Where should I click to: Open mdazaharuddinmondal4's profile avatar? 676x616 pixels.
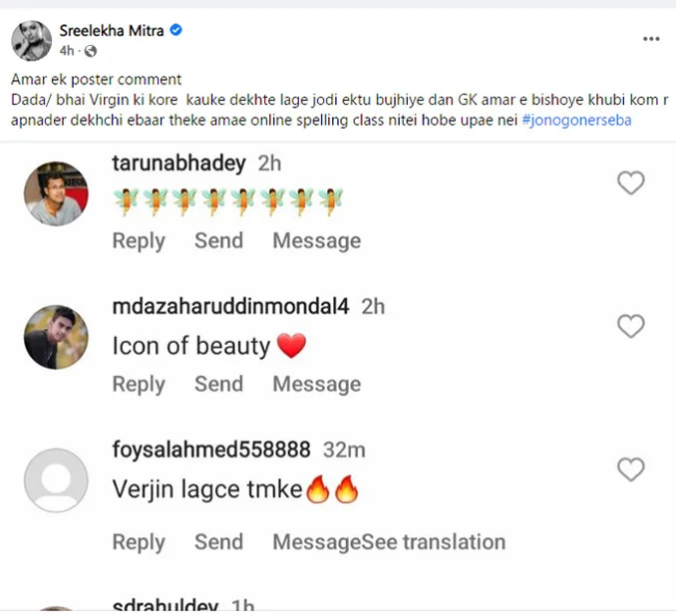[x=56, y=337]
